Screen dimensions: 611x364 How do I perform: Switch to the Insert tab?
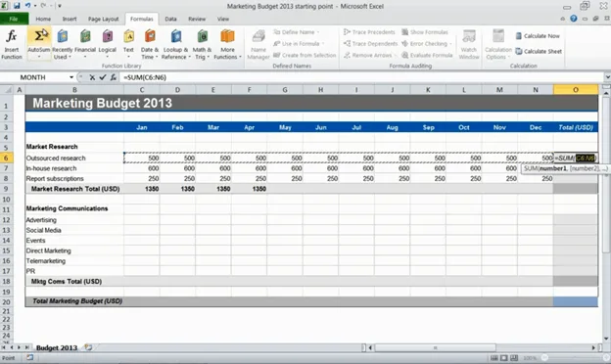point(70,19)
